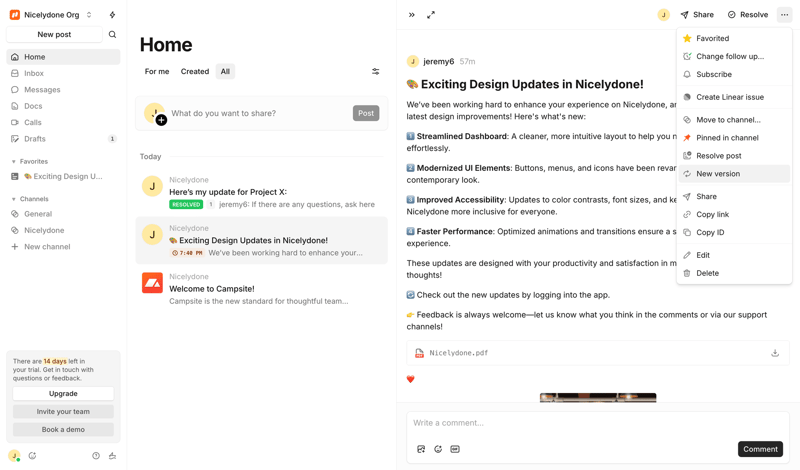Open the user avatar at bottom left

click(x=14, y=456)
